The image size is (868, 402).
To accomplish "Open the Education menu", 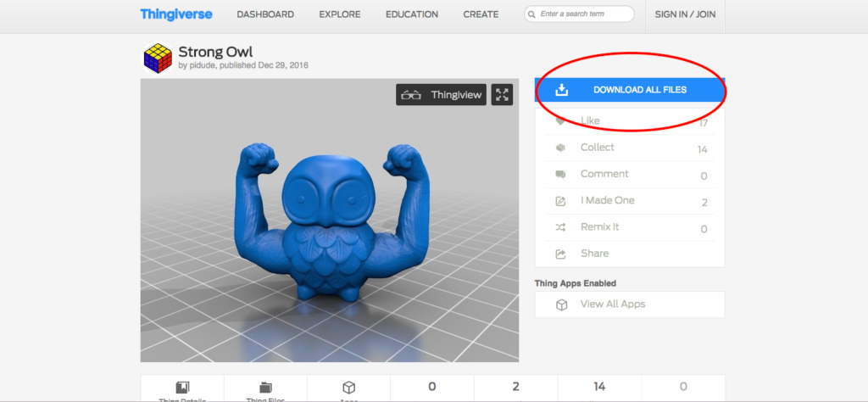I will tap(412, 15).
